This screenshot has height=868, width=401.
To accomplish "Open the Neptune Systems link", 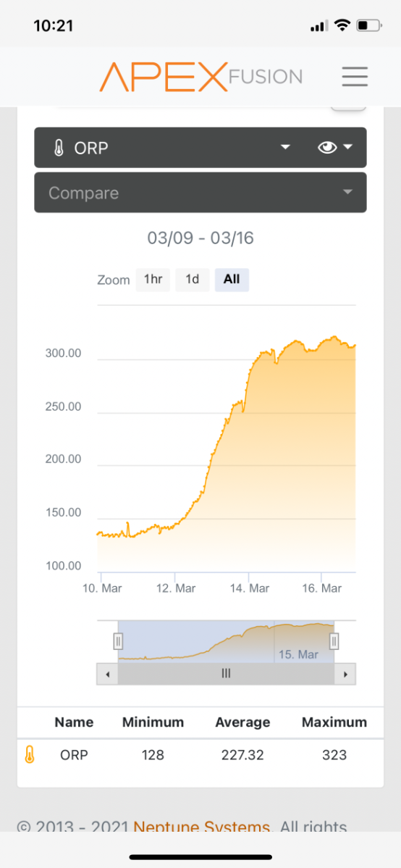I will (202, 827).
